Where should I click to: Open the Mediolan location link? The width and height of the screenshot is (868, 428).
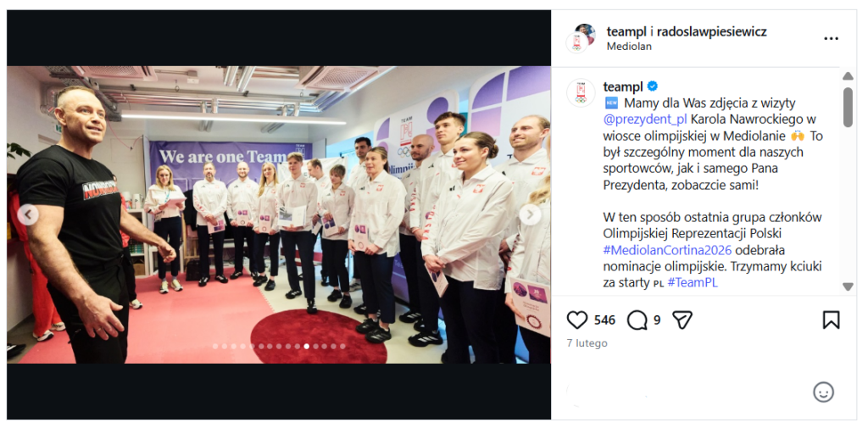tap(629, 47)
